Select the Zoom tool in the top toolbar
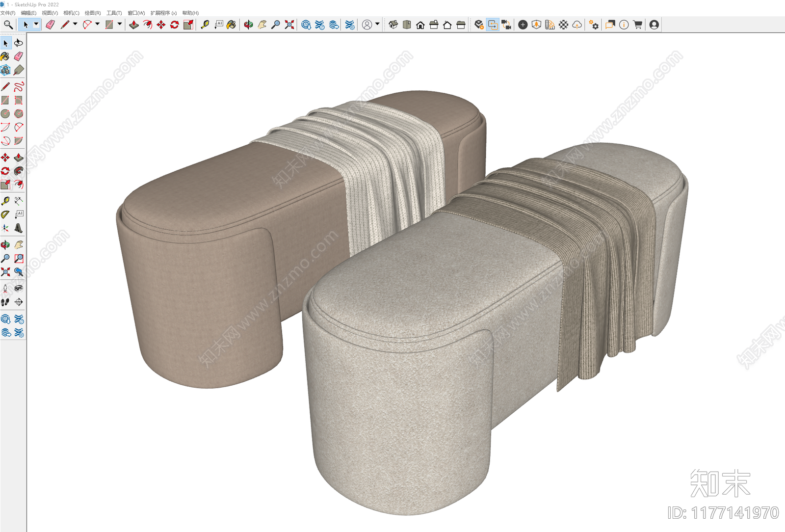The width and height of the screenshot is (785, 532). (276, 25)
